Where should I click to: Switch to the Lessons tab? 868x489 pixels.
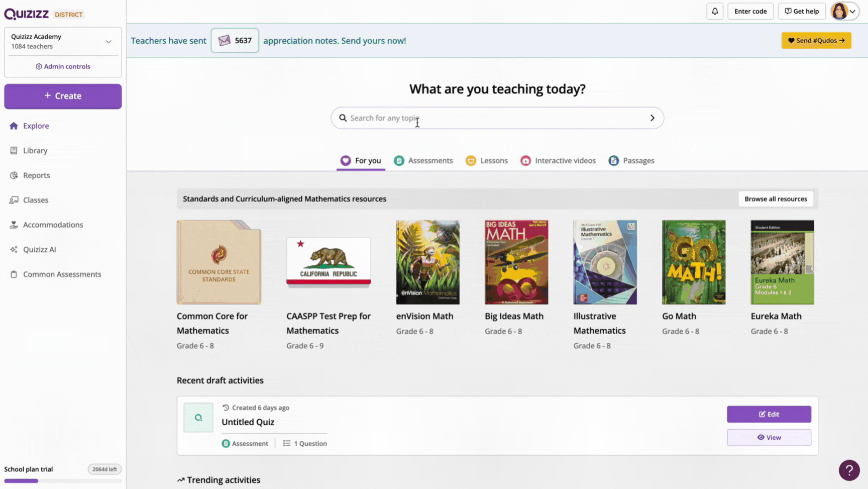(487, 160)
